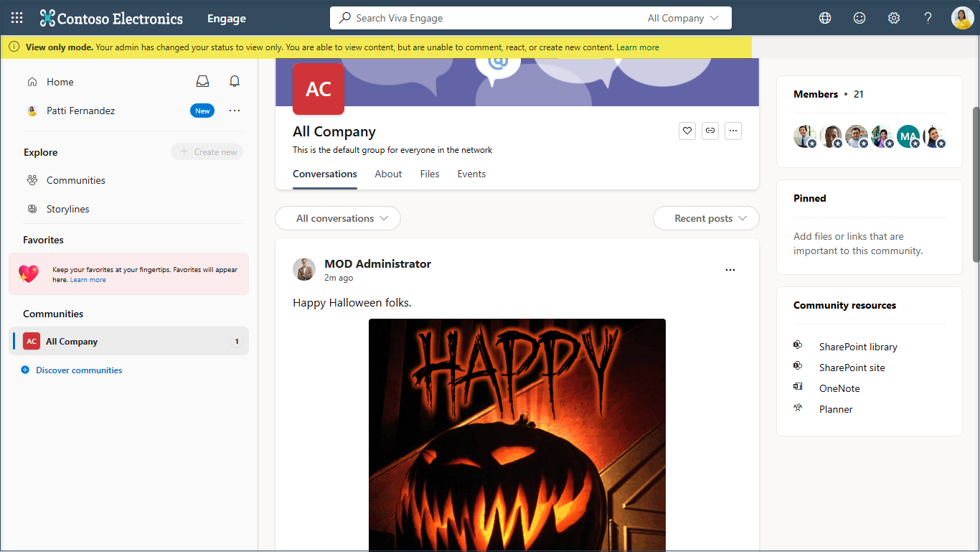The image size is (980, 552).
Task: Open feedback using the smiley face icon
Action: tap(859, 17)
